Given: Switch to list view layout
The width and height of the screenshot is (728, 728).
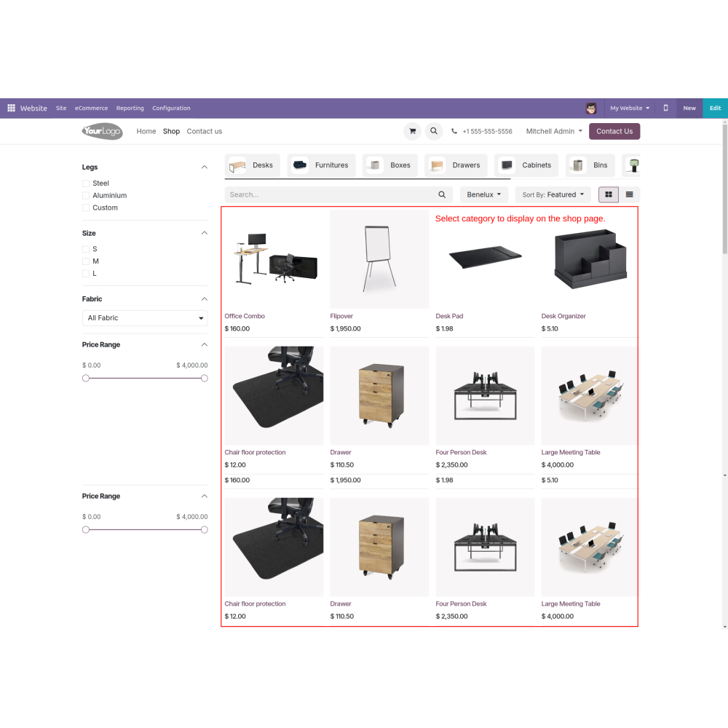Looking at the screenshot, I should coord(630,194).
